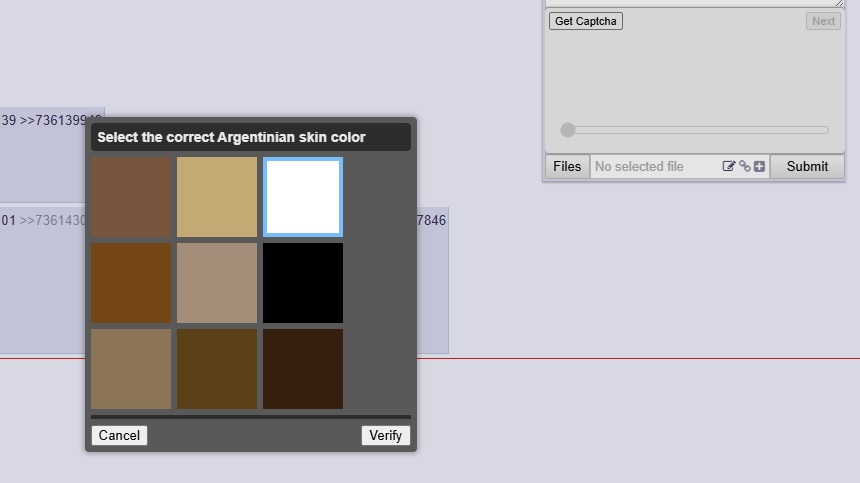Select the light tan color tile

coord(217,197)
